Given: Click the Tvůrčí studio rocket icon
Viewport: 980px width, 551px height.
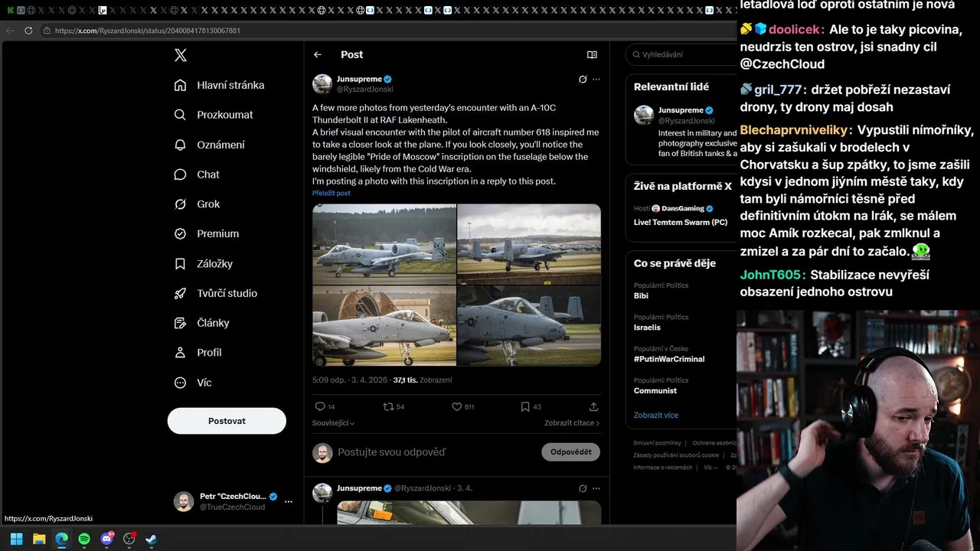Looking at the screenshot, I should [x=180, y=293].
